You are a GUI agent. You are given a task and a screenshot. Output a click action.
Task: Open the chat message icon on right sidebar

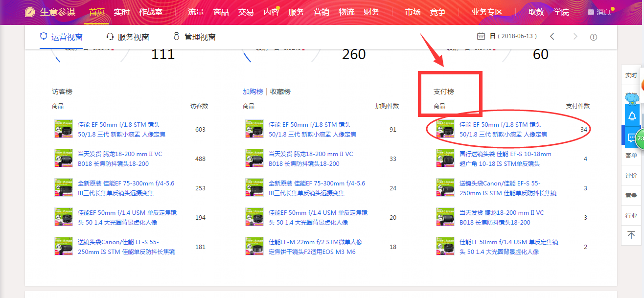click(x=632, y=138)
